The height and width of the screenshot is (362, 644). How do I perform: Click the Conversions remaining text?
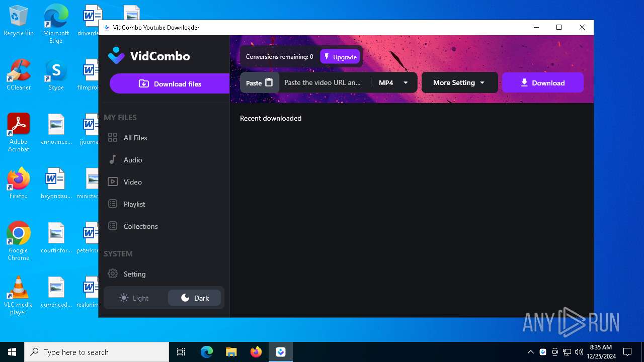[x=279, y=57]
